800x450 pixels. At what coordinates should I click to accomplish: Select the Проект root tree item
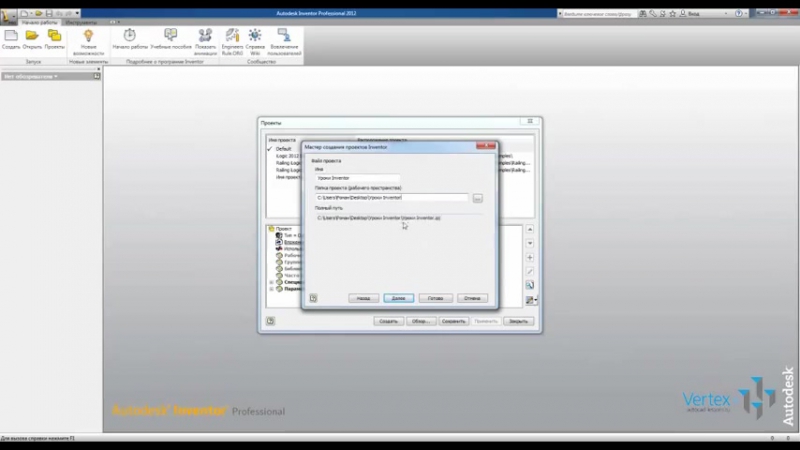pyautogui.click(x=284, y=229)
